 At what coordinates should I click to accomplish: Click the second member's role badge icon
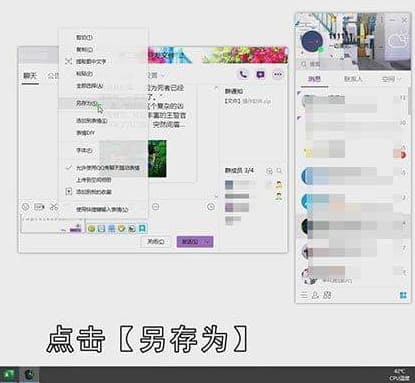[x=279, y=196]
